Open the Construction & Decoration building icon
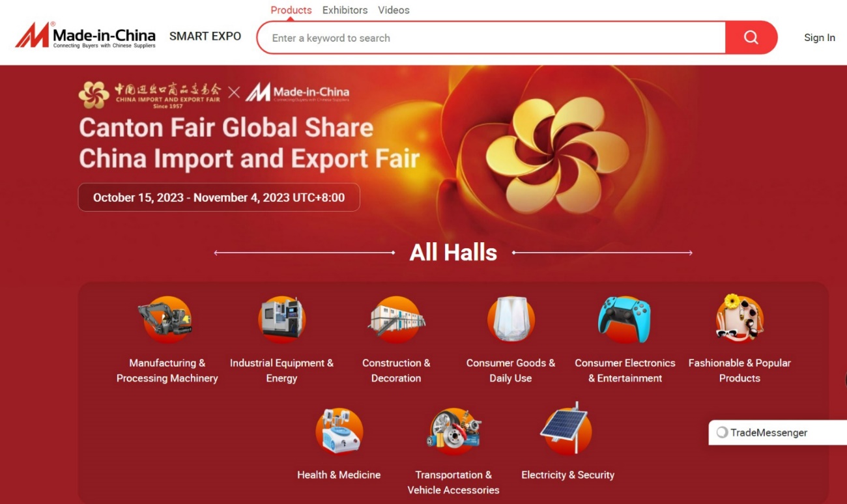The height and width of the screenshot is (504, 847). point(396,319)
